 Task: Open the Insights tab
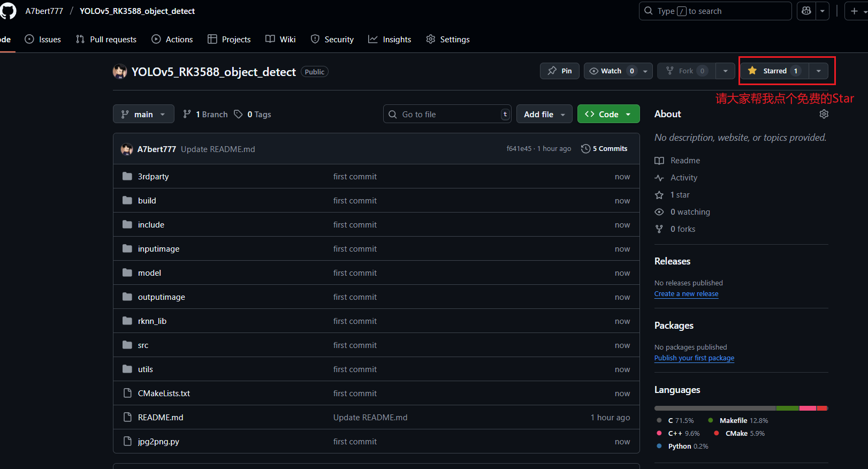[x=390, y=39]
